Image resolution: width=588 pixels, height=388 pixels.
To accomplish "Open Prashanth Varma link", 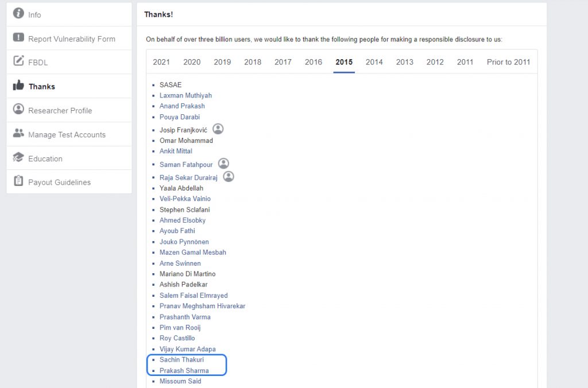I will tap(185, 317).
